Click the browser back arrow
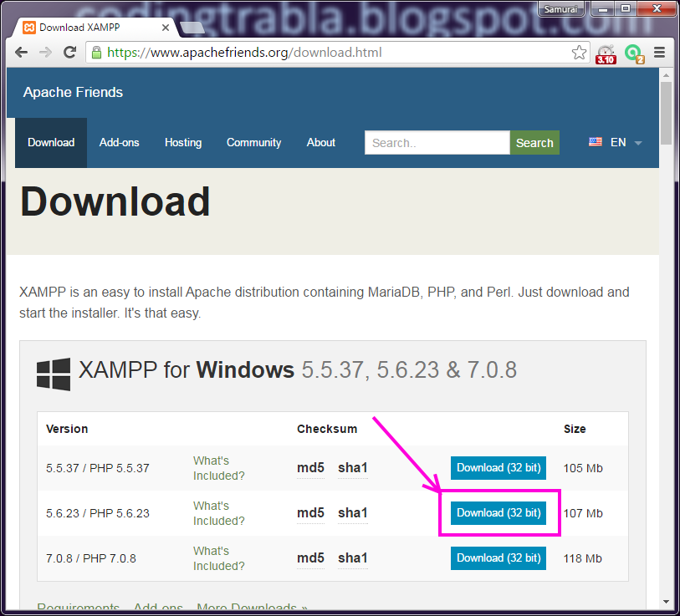Screen dimensions: 680x616 pos(21,53)
